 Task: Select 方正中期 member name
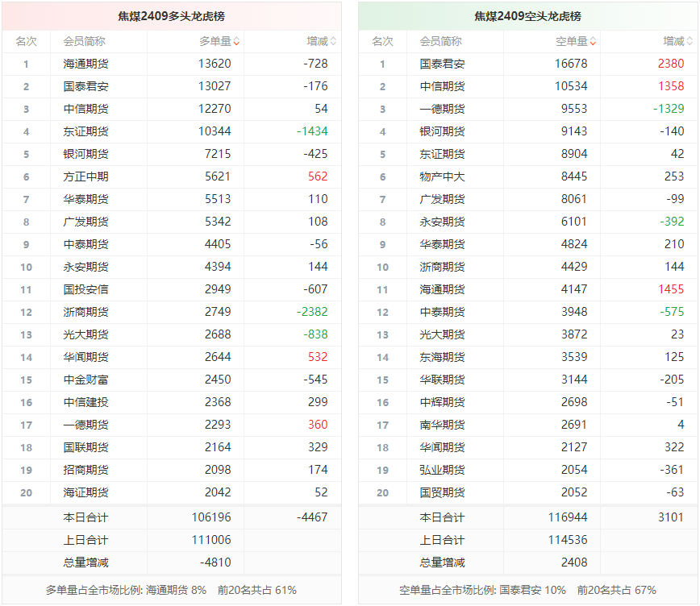pyautogui.click(x=85, y=176)
